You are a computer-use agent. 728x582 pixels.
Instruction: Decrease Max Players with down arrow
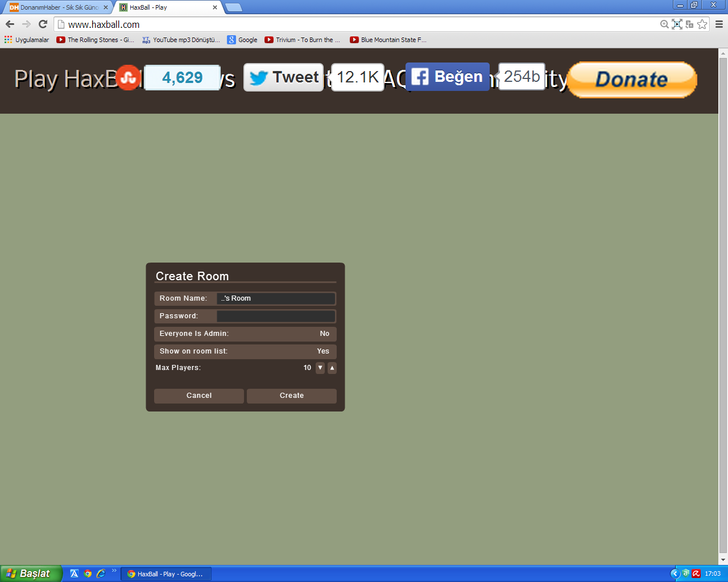click(x=320, y=368)
